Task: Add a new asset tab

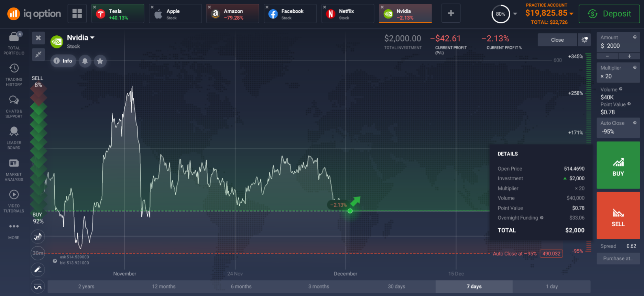Action: (x=451, y=13)
